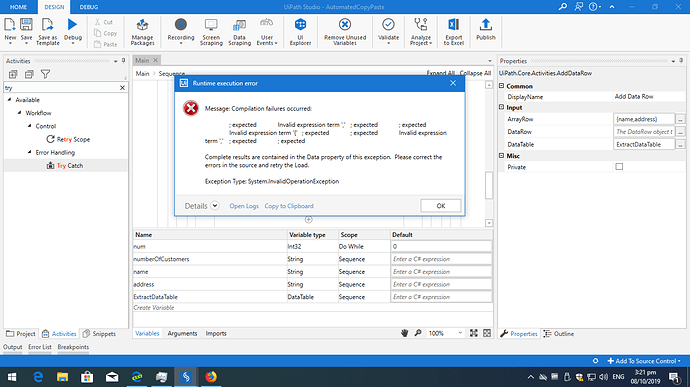Select Retry Scope activity
Screen dimensions: 690x387
pyautogui.click(x=68, y=139)
